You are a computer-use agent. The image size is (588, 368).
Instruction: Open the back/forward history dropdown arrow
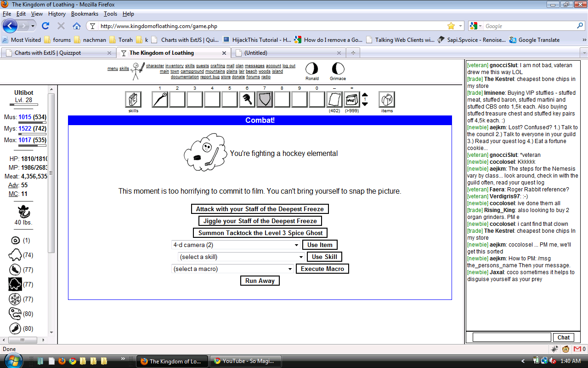(x=33, y=26)
